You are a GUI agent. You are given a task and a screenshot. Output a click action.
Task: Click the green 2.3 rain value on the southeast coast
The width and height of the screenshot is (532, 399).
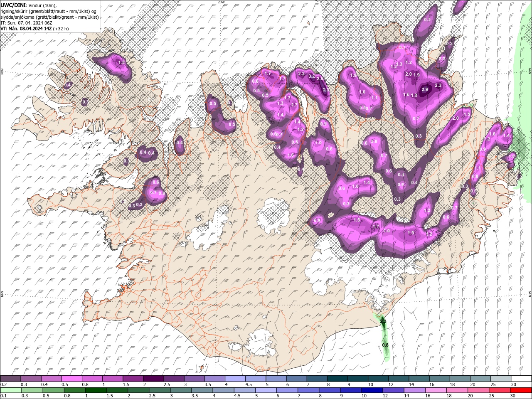383,321
